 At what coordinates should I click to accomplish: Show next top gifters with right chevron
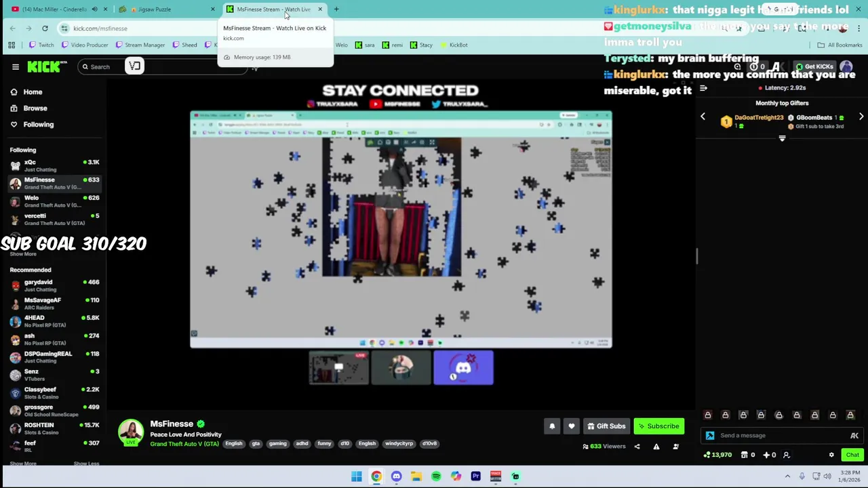point(861,117)
